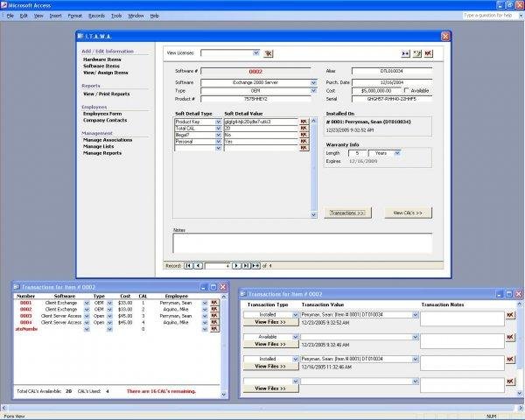Open the Insert menu
The height and width of the screenshot is (420, 525).
click(x=56, y=16)
